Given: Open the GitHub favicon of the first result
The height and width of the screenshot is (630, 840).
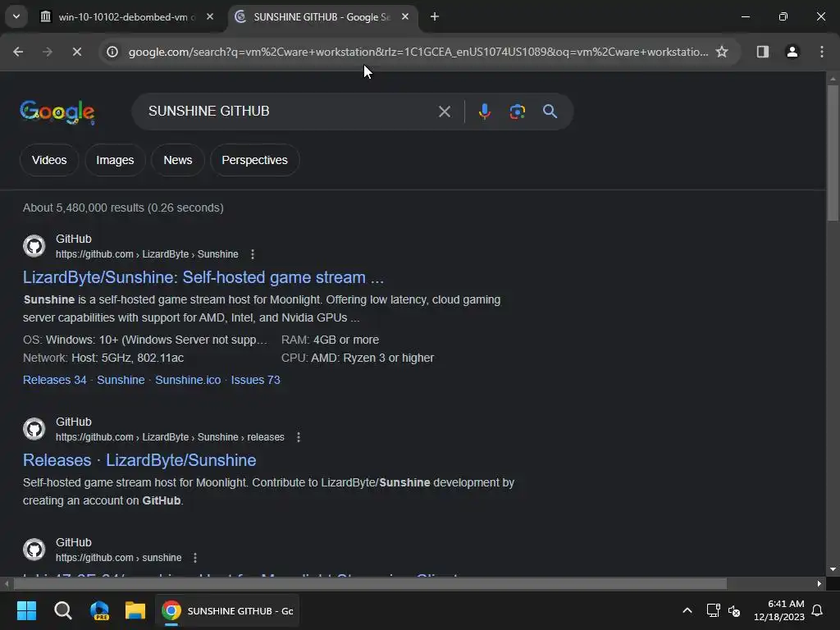Looking at the screenshot, I should click(34, 246).
